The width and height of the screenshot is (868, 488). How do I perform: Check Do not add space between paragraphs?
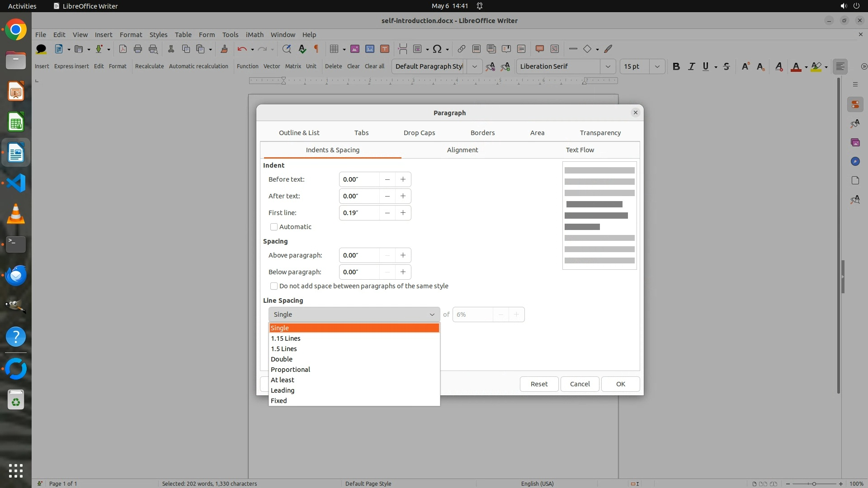274,286
